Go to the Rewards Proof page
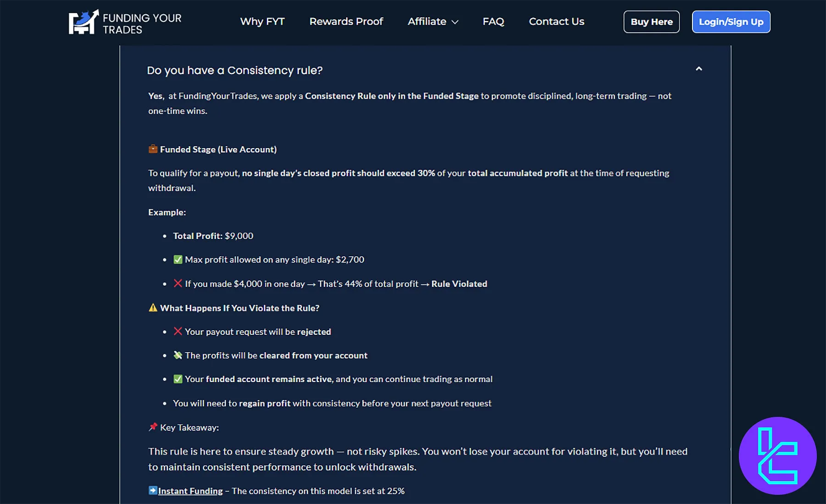Screen dimensions: 826x504 click(346, 22)
